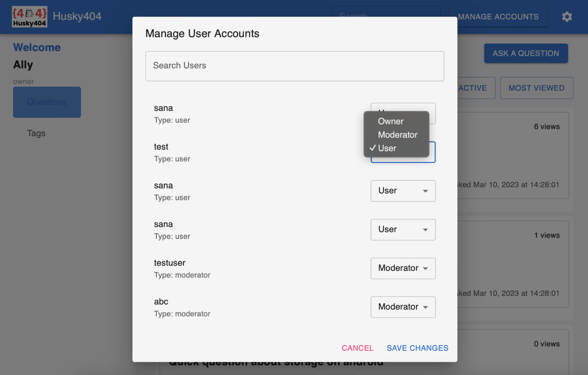This screenshot has width=588, height=375.
Task: Click the owner role label
Action: [23, 81]
